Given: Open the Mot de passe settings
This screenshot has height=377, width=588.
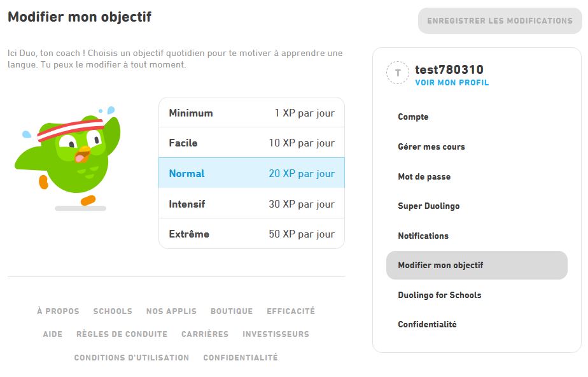Looking at the screenshot, I should tap(424, 176).
